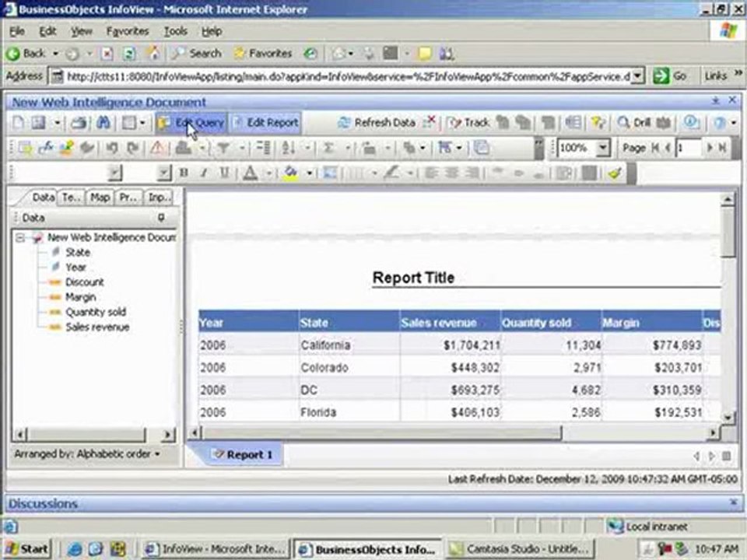The height and width of the screenshot is (560, 747).
Task: Click the Edit Report button
Action: tap(265, 123)
